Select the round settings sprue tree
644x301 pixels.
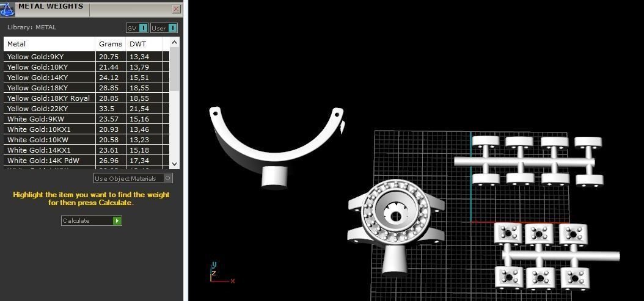tap(528, 161)
